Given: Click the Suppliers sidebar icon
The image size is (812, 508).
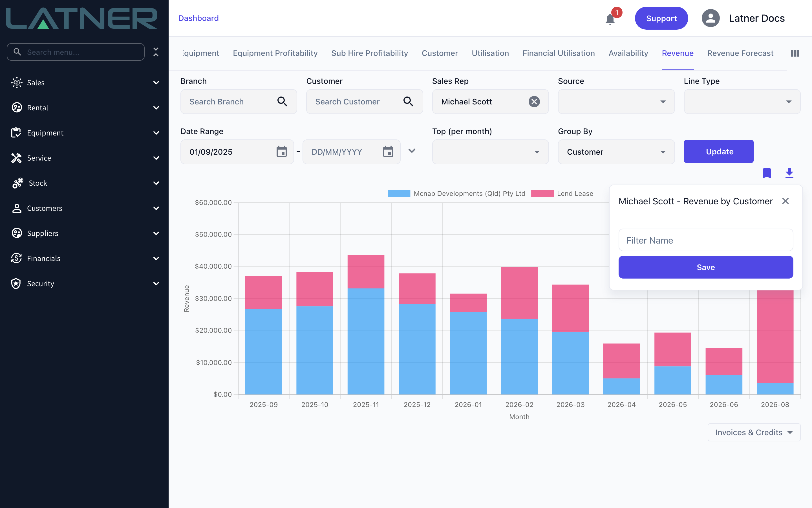Looking at the screenshot, I should click(16, 233).
